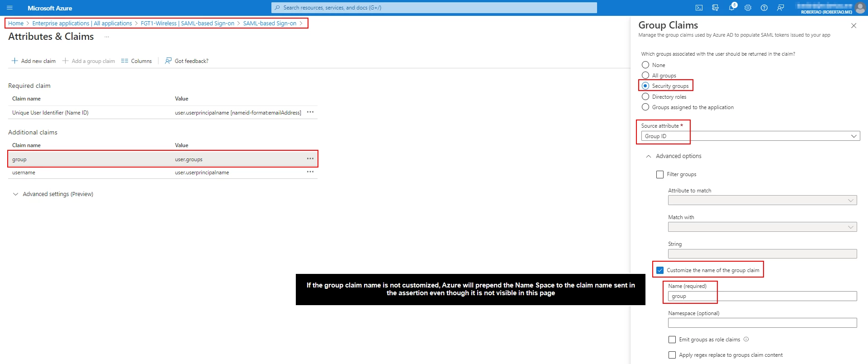Viewport: 868px width, 364px height.
Task: Click the Namespace (optional) field
Action: (762, 323)
